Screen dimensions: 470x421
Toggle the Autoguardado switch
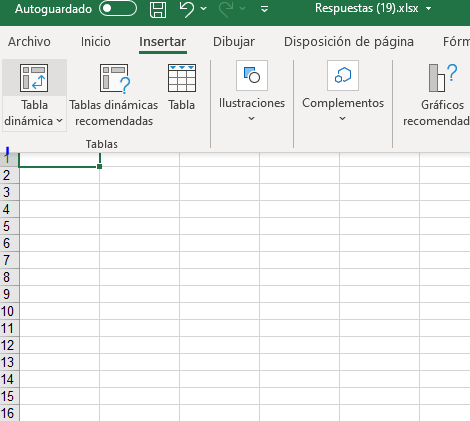pos(118,9)
